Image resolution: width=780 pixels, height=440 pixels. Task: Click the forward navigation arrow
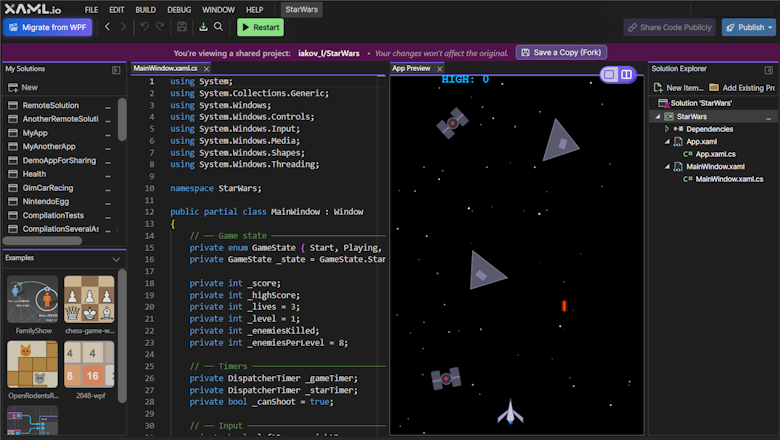point(123,27)
